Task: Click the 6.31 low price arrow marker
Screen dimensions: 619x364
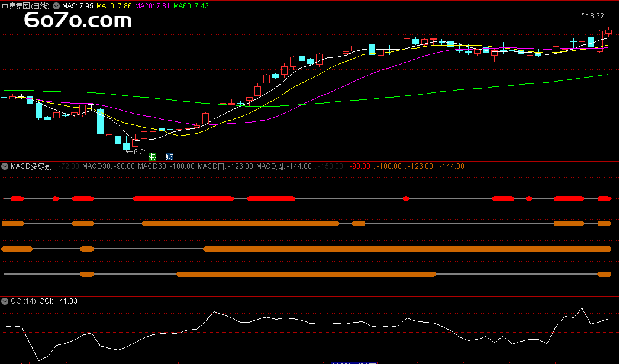Action: pos(139,152)
